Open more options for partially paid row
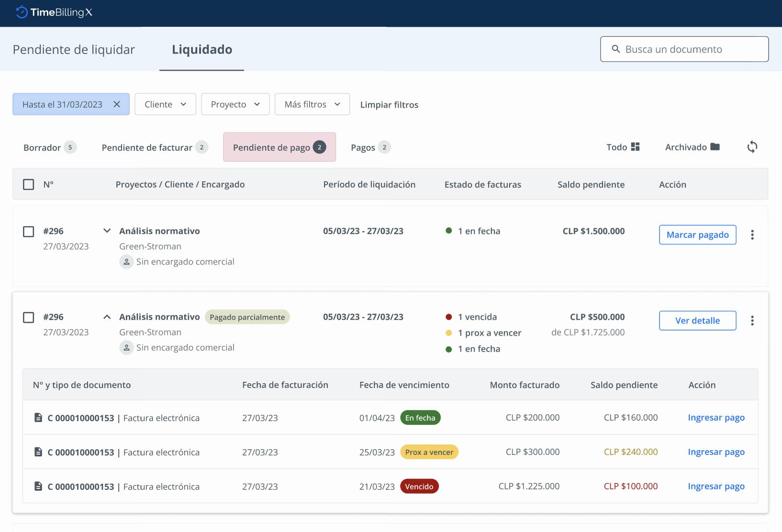The image size is (782, 532). coord(752,321)
